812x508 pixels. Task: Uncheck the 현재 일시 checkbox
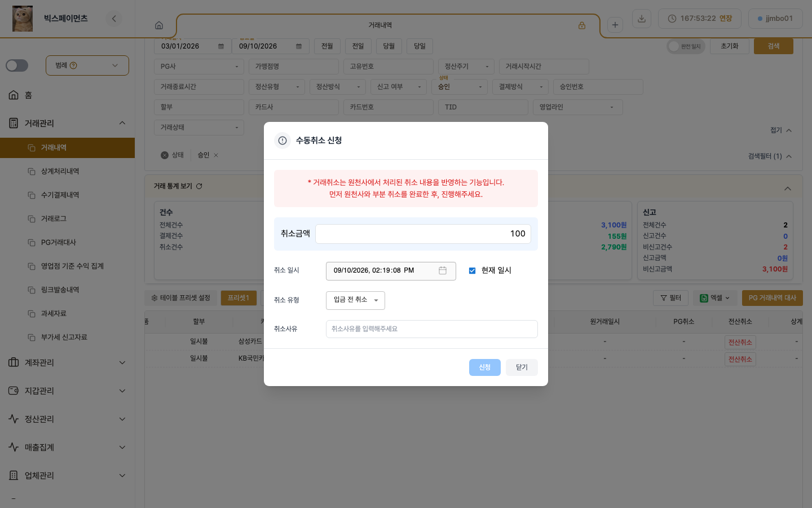pyautogui.click(x=472, y=271)
